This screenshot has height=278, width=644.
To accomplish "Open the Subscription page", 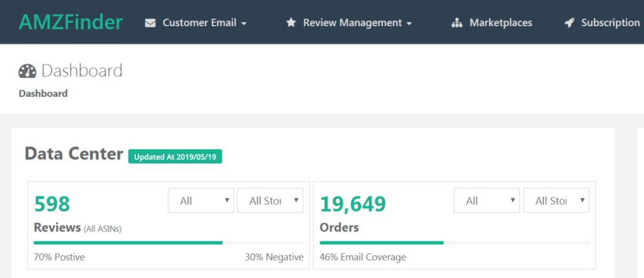I will [610, 23].
